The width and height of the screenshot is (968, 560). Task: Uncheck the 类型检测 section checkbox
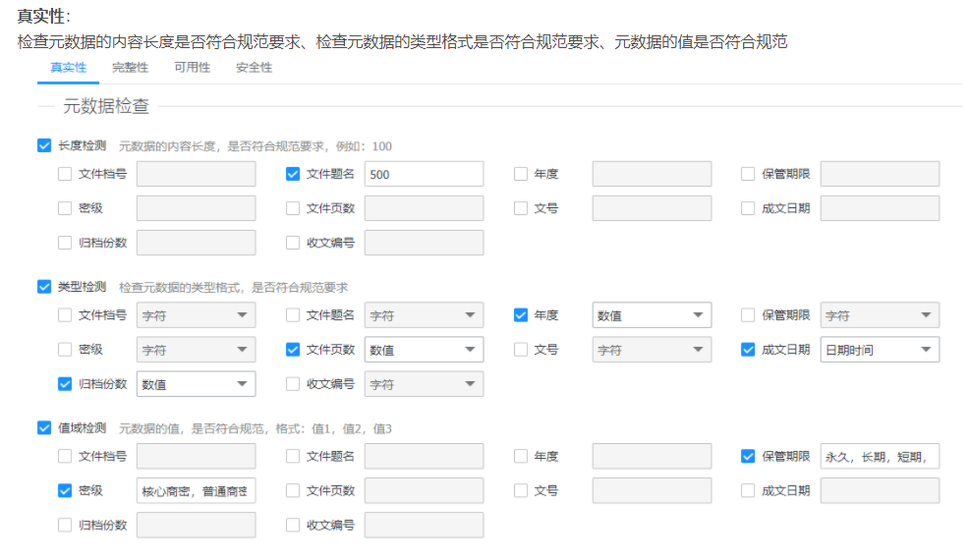point(44,287)
